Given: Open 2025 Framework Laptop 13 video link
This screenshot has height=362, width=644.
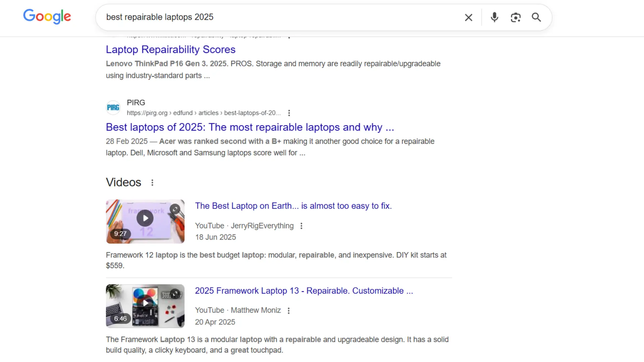Looking at the screenshot, I should (304, 291).
